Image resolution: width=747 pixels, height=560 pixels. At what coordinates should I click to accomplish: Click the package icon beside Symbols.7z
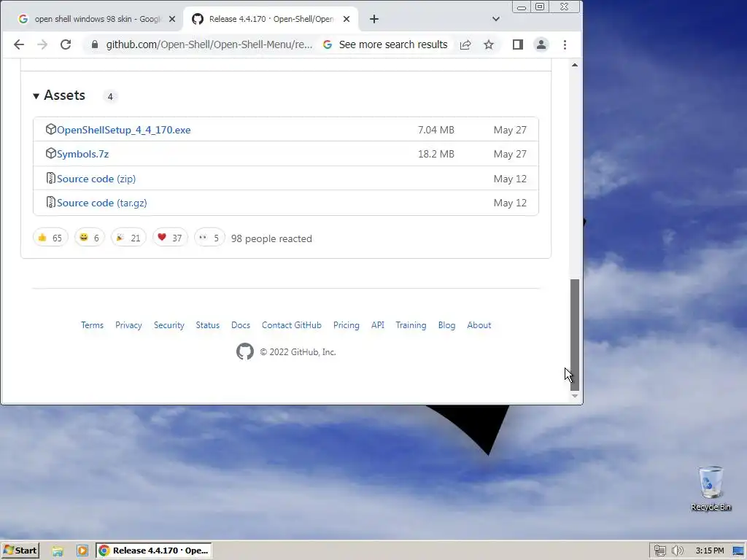coord(50,153)
